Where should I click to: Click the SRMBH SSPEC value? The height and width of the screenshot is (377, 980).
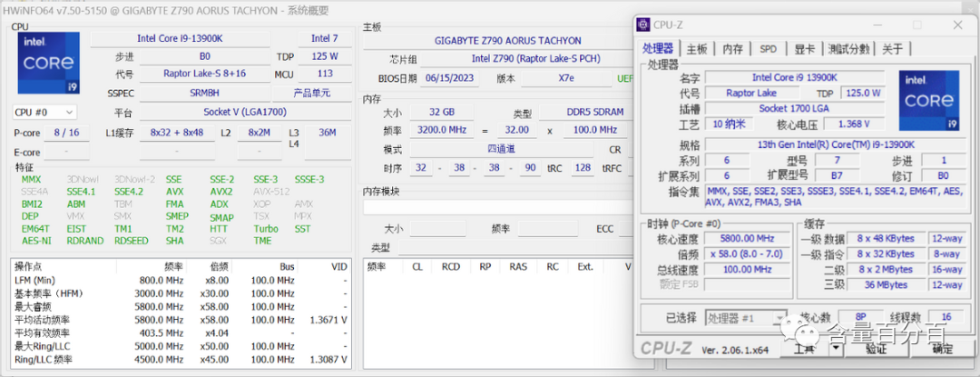204,94
